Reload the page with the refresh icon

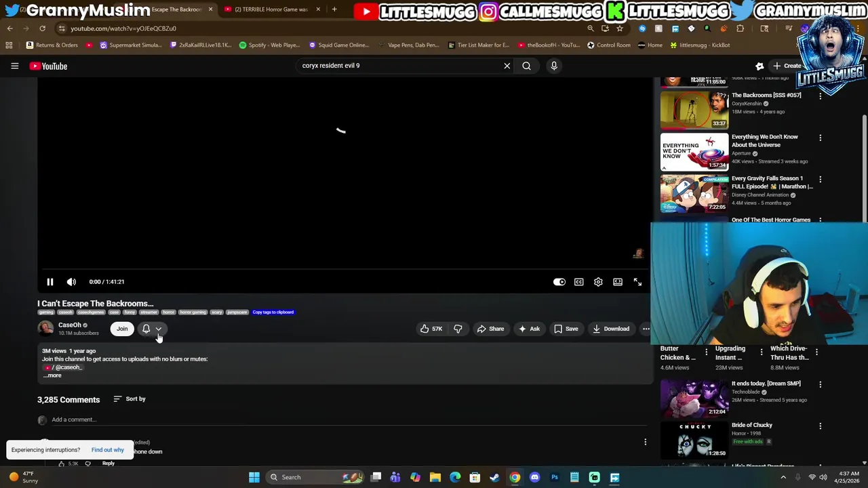(42, 28)
